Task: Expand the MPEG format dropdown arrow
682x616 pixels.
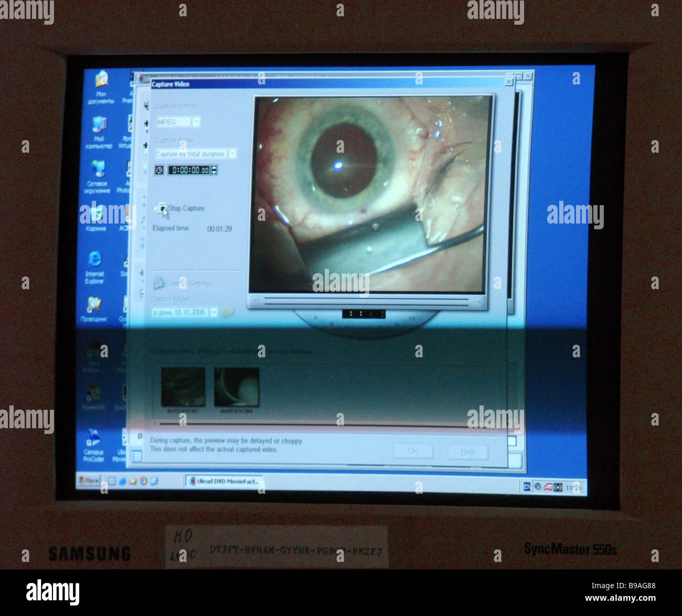Action: click(x=196, y=122)
